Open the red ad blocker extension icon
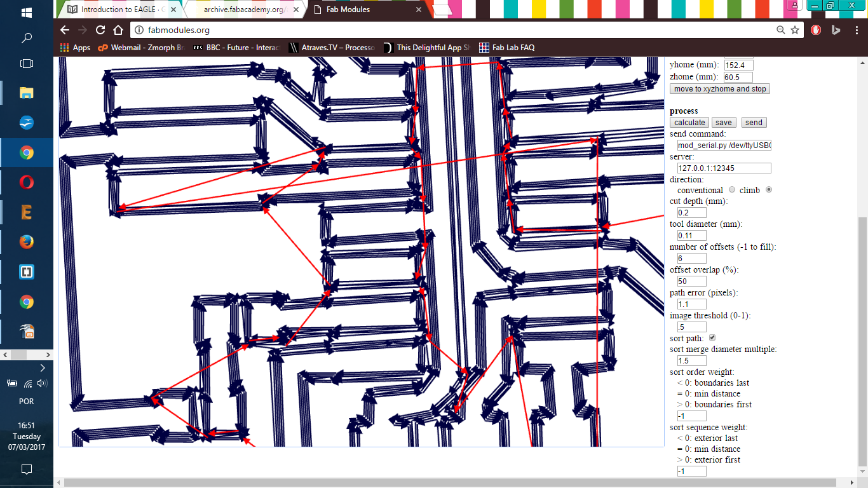The height and width of the screenshot is (488, 868). click(817, 30)
